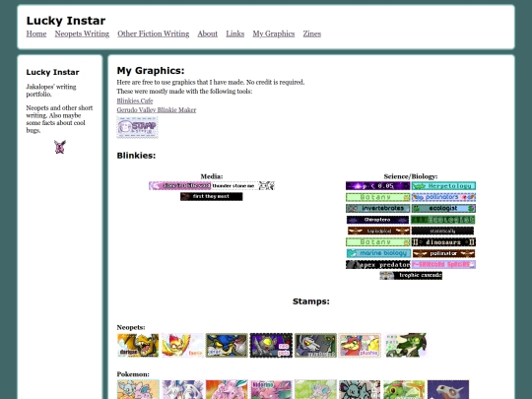The height and width of the screenshot is (399, 532).
Task: Select the 'faerie' Neopets stamp
Action: pos(182,346)
